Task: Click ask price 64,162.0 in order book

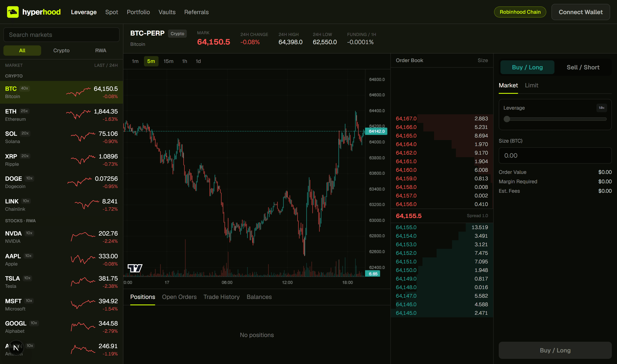Action: (406, 153)
